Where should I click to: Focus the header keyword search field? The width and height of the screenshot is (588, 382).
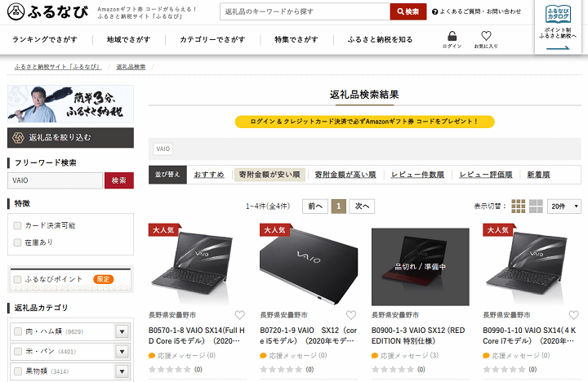coord(305,11)
